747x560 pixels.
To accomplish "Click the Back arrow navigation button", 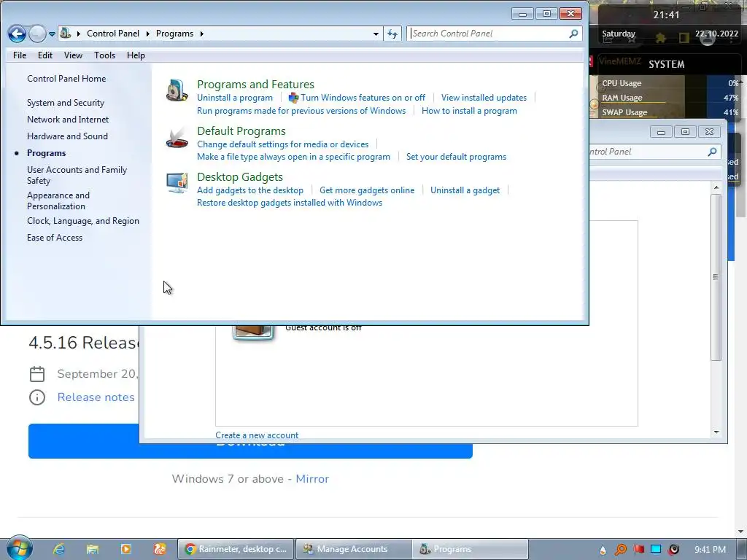I will point(18,34).
